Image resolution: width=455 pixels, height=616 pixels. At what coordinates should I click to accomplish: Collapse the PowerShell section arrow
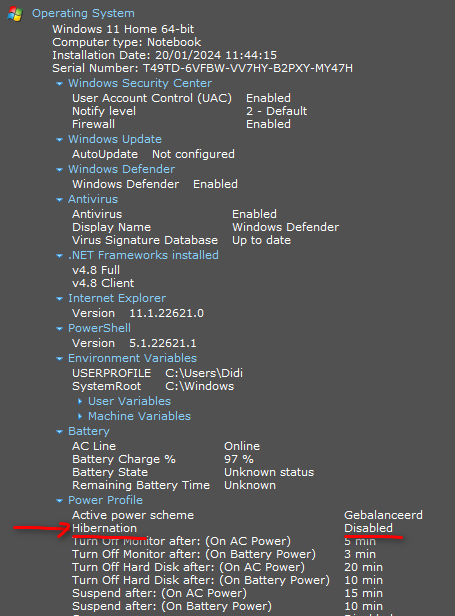coord(59,329)
